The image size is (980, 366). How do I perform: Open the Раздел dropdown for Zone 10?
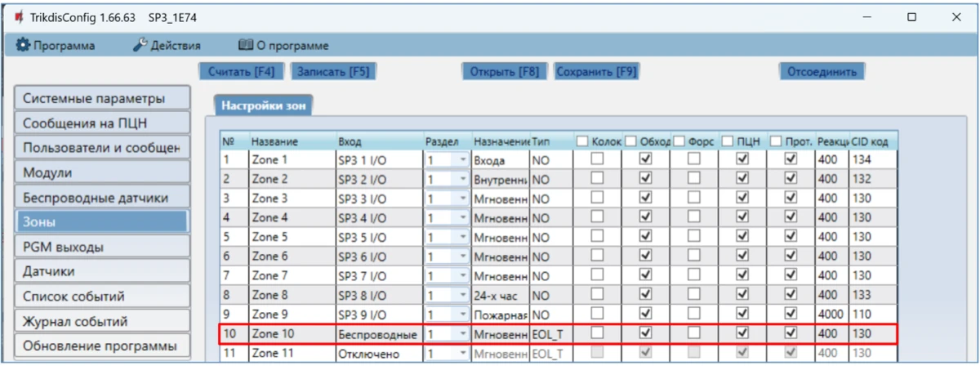tap(463, 334)
